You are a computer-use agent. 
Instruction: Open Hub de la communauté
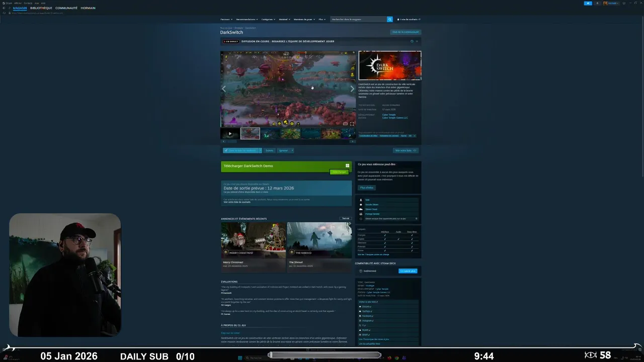pyautogui.click(x=406, y=32)
